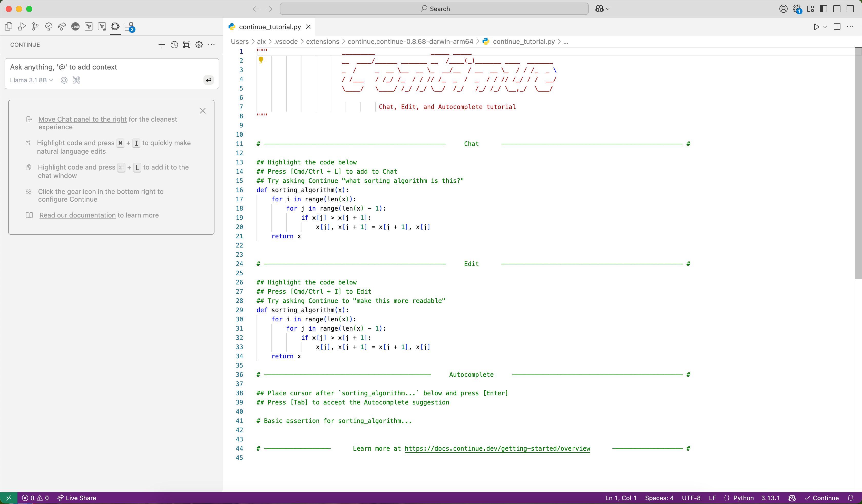
Task: Open the Terraform Cloud view
Action: 102,27
